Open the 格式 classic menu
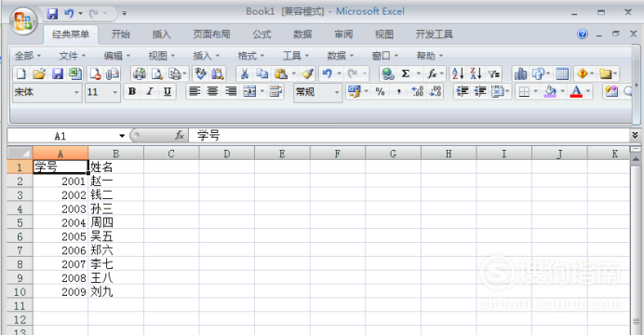 click(x=251, y=56)
